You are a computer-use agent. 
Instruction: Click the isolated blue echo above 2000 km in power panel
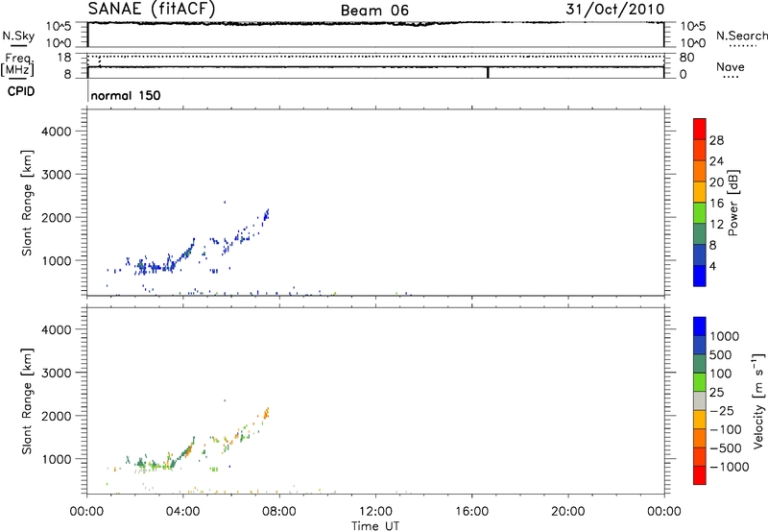point(225,202)
